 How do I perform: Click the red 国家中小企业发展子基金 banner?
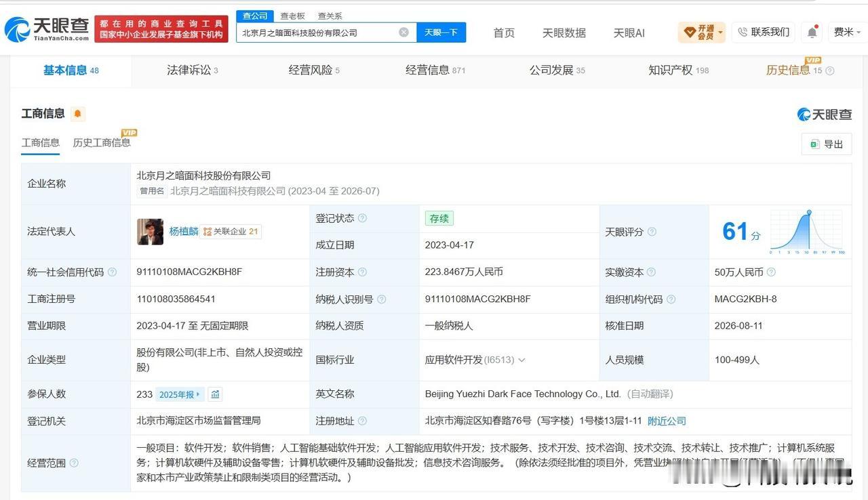point(161,29)
